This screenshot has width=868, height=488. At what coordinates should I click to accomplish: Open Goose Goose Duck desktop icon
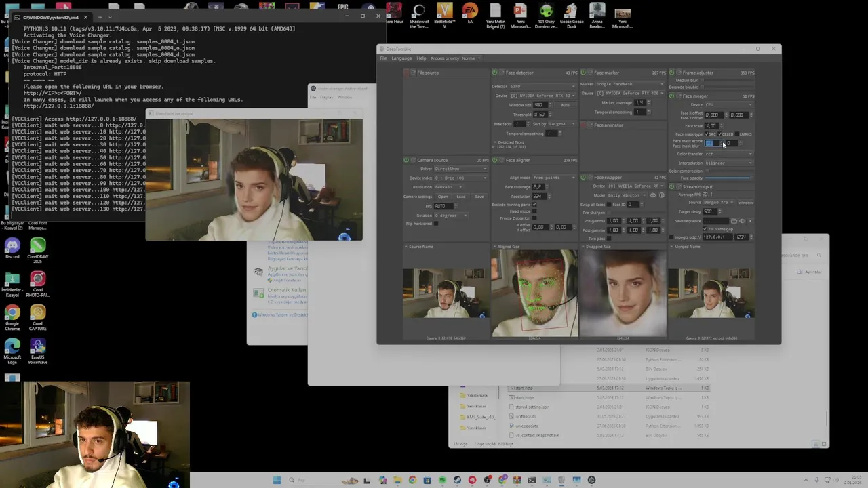(572, 16)
